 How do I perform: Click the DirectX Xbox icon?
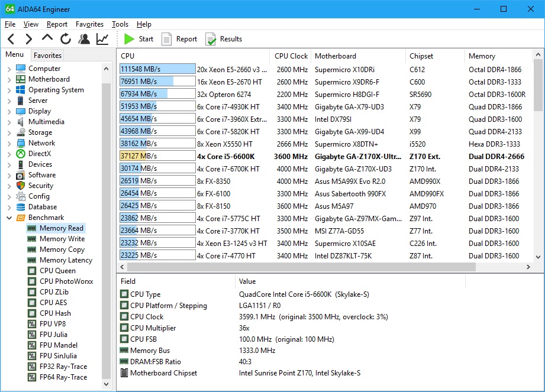[x=21, y=154]
